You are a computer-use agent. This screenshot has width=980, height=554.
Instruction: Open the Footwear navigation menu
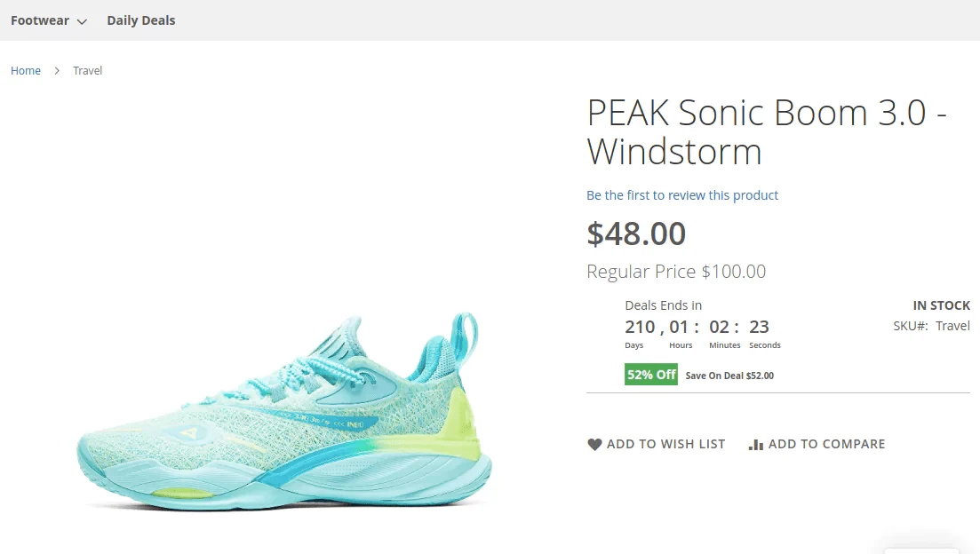[x=40, y=20]
